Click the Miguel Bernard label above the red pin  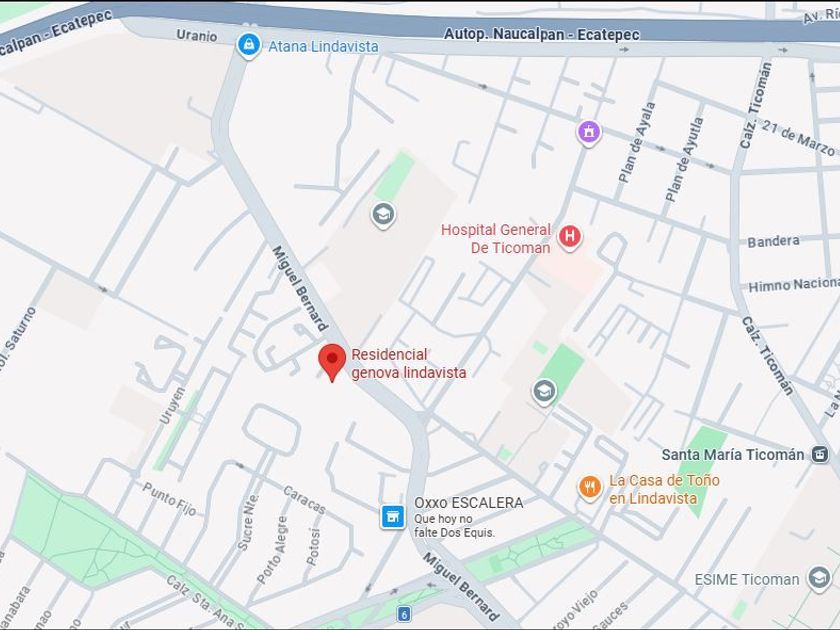click(x=300, y=288)
